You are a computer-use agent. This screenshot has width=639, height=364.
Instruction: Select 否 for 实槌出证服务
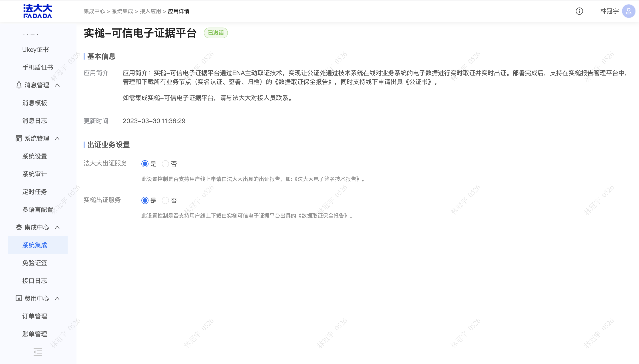(x=165, y=200)
